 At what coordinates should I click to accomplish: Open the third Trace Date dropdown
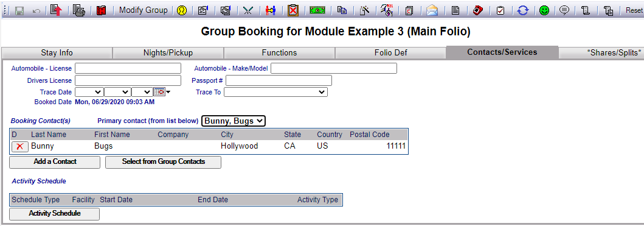click(x=142, y=92)
